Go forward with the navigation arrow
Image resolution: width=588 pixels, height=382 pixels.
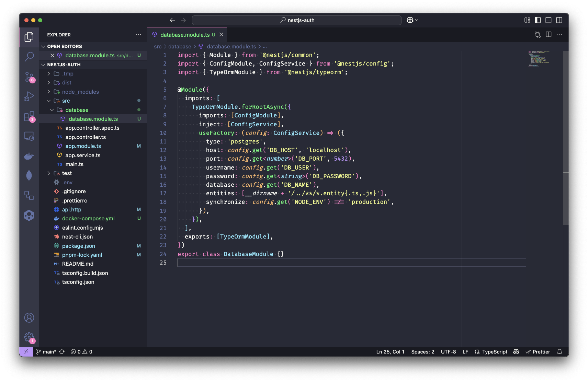click(183, 20)
